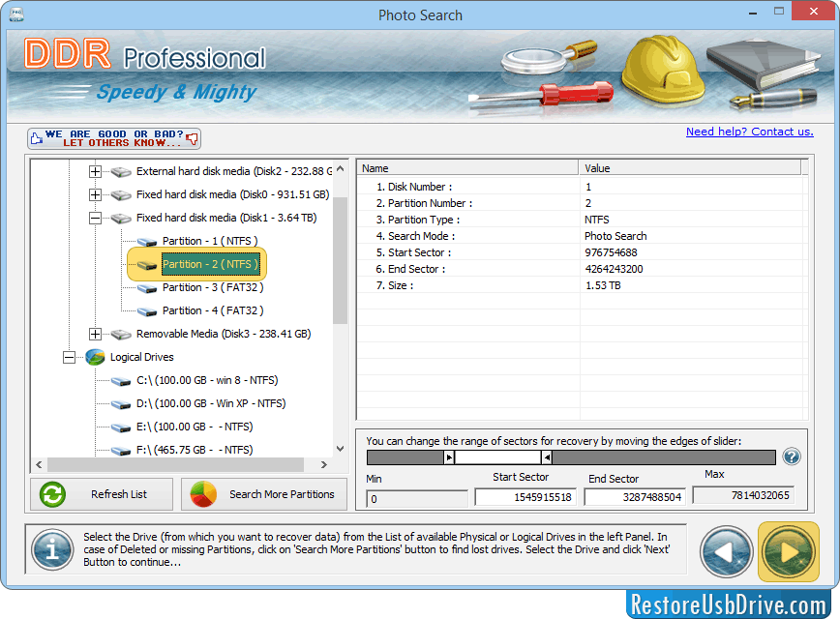840x619 pixels.
Task: Click 'We are good or bad?' feedback banner
Action: [114, 138]
